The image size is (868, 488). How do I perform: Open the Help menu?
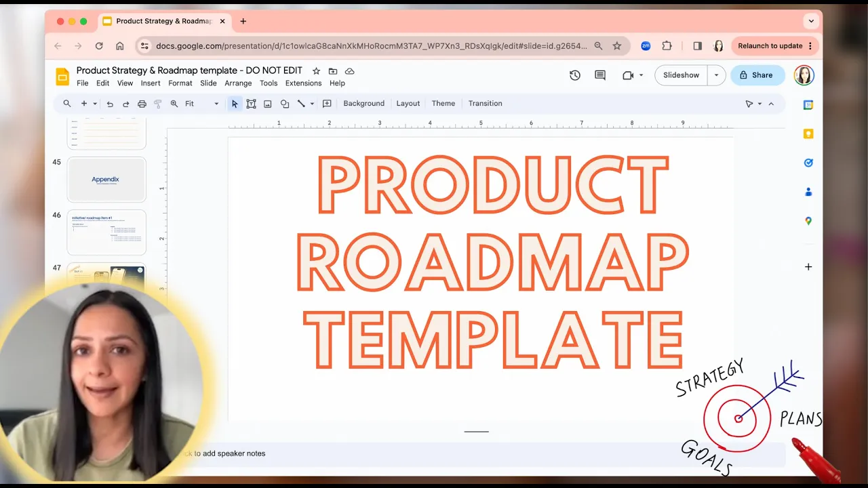[x=337, y=83]
